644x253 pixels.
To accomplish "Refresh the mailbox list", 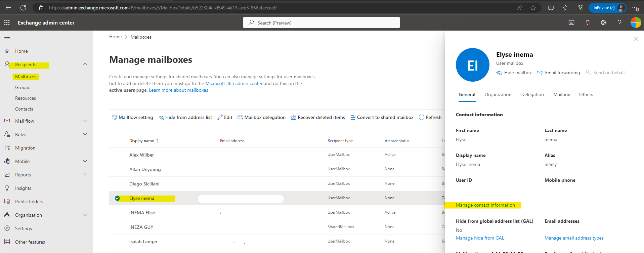I will click(430, 117).
